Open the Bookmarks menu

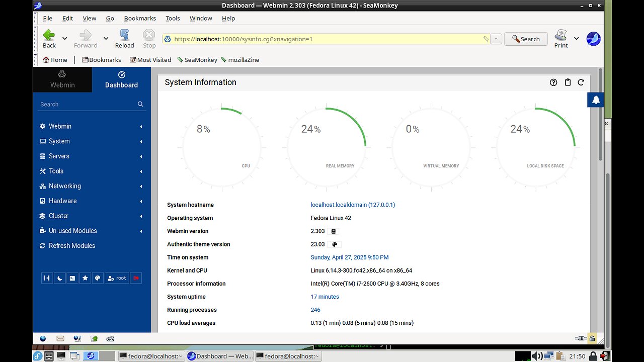tap(140, 18)
